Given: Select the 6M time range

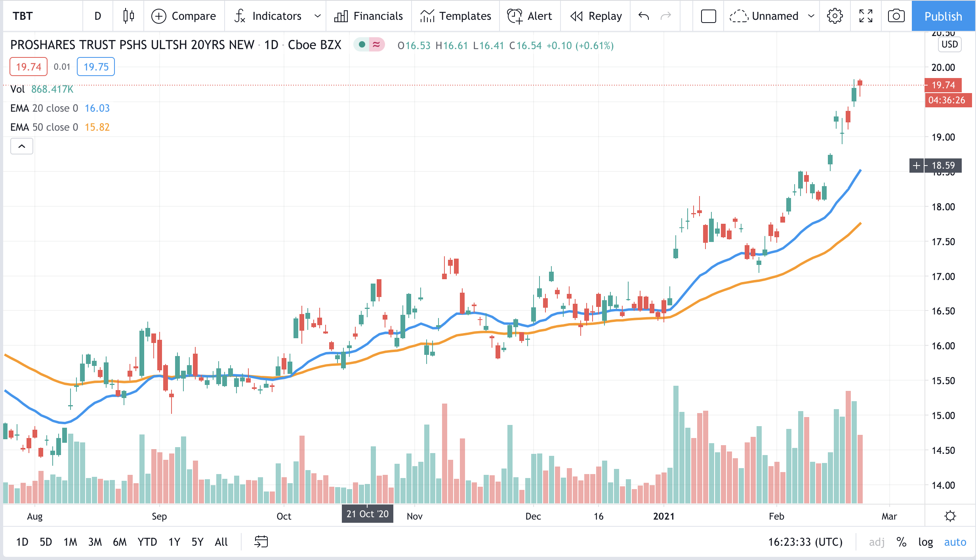Looking at the screenshot, I should tap(120, 542).
